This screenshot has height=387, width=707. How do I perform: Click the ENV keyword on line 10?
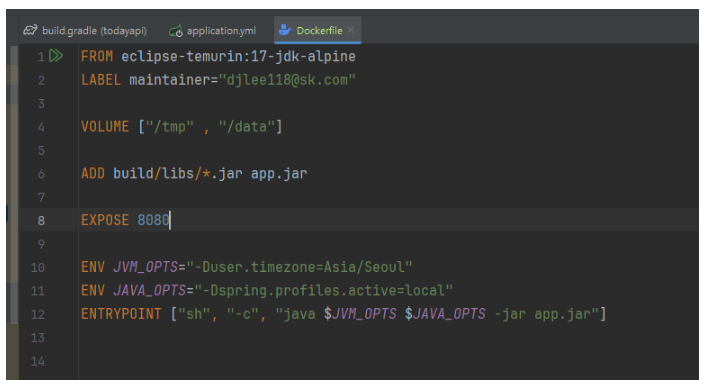[93, 267]
